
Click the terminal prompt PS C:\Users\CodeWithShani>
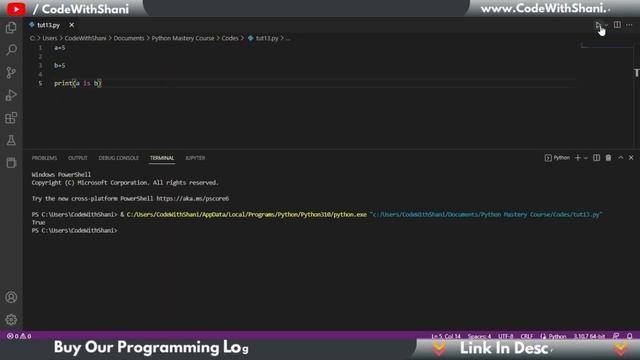coord(74,231)
